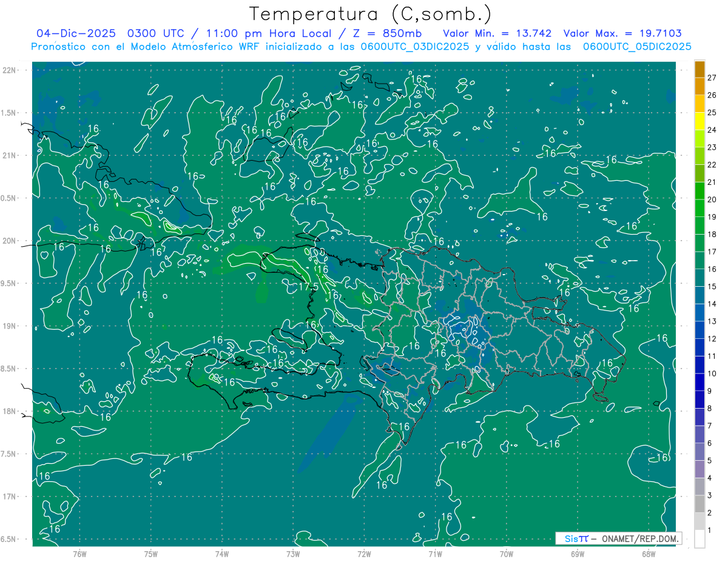Click the color scale value "9"
The image size is (728, 562).
click(709, 391)
